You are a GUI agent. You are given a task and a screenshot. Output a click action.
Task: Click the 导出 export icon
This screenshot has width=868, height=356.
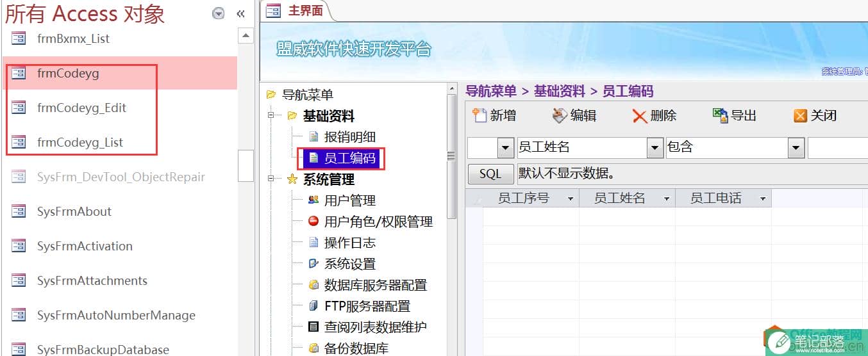721,115
